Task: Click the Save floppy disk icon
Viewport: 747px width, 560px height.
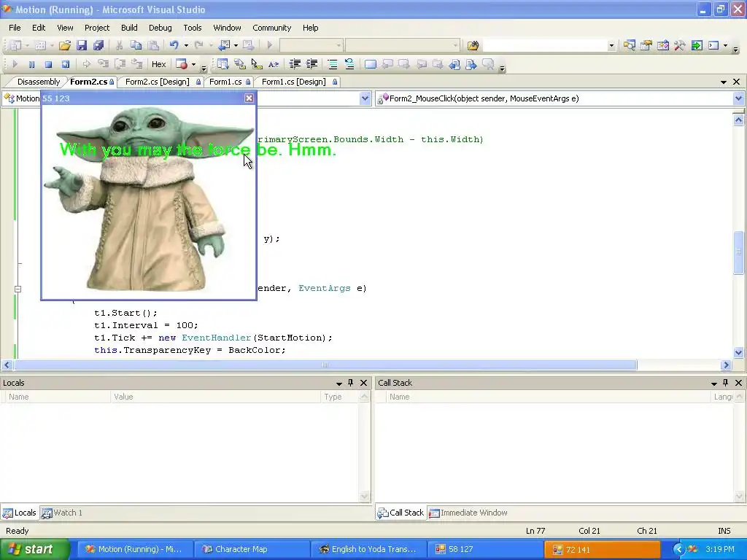Action: click(82, 45)
